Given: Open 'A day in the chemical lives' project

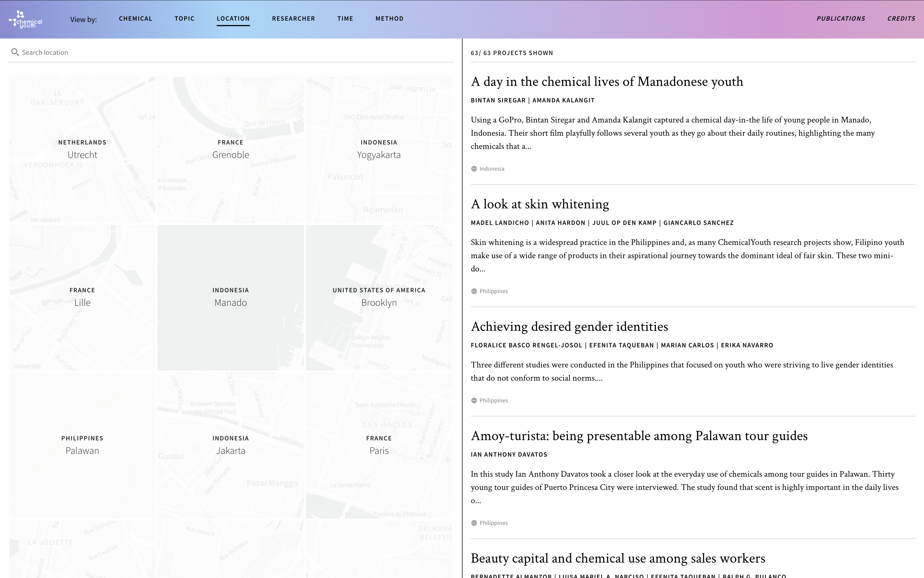Looking at the screenshot, I should pyautogui.click(x=607, y=81).
